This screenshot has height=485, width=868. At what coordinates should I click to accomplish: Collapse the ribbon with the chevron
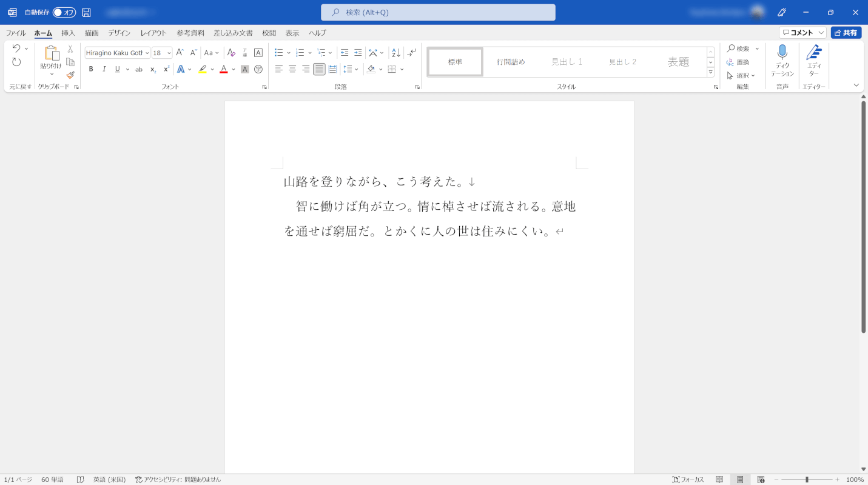pyautogui.click(x=856, y=85)
